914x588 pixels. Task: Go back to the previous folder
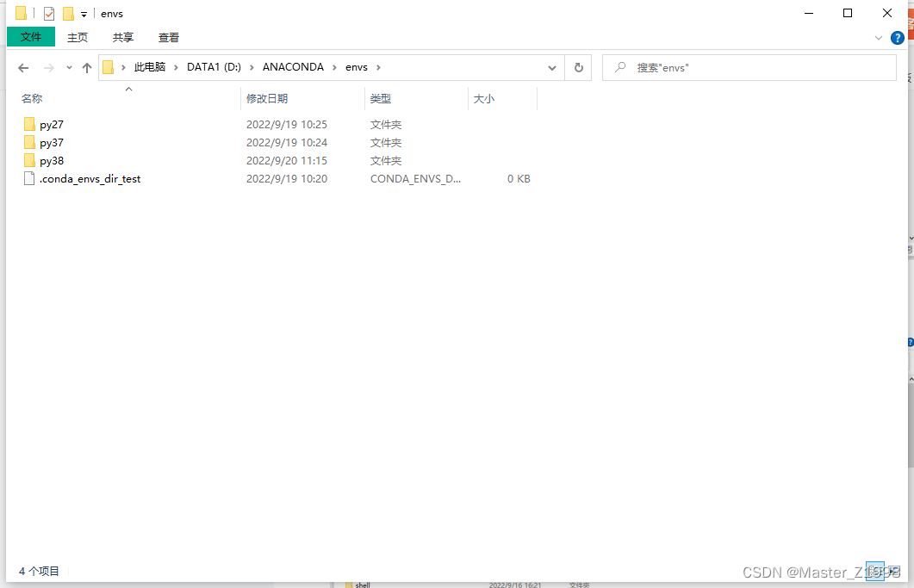23,67
